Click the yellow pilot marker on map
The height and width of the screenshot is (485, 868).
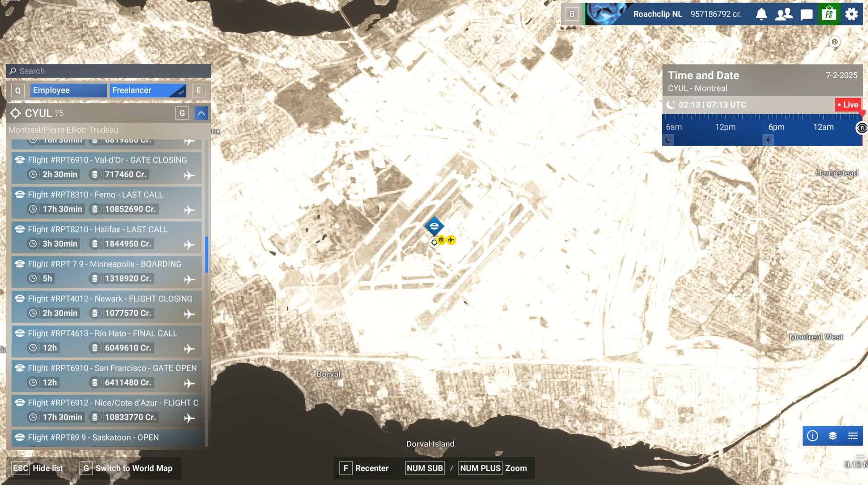441,240
